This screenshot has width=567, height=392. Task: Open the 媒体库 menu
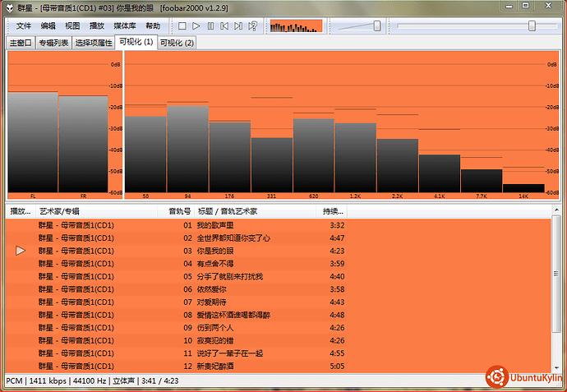point(125,26)
